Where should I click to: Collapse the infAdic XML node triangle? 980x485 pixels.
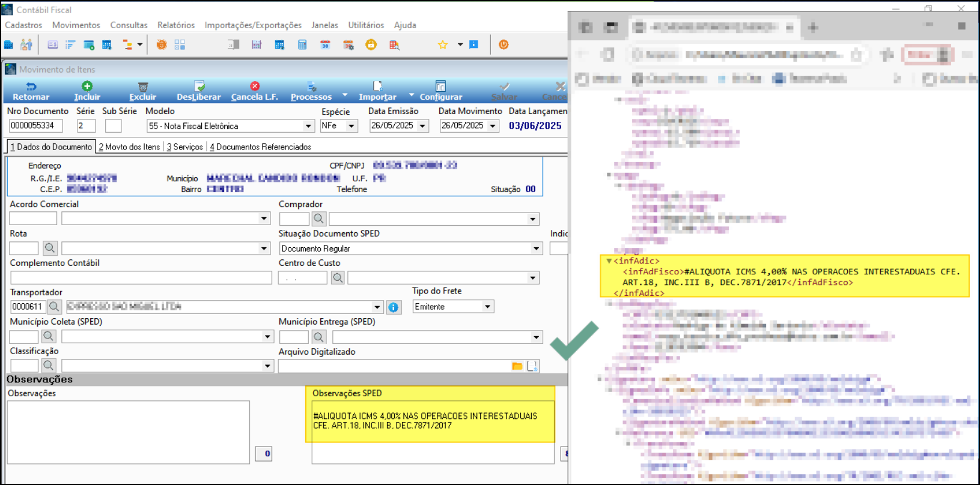point(609,261)
